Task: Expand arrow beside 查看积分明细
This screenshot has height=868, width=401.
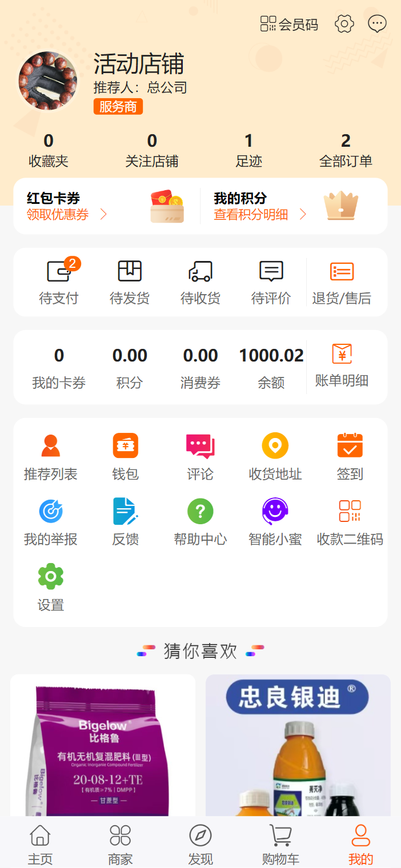Action: pyautogui.click(x=303, y=215)
